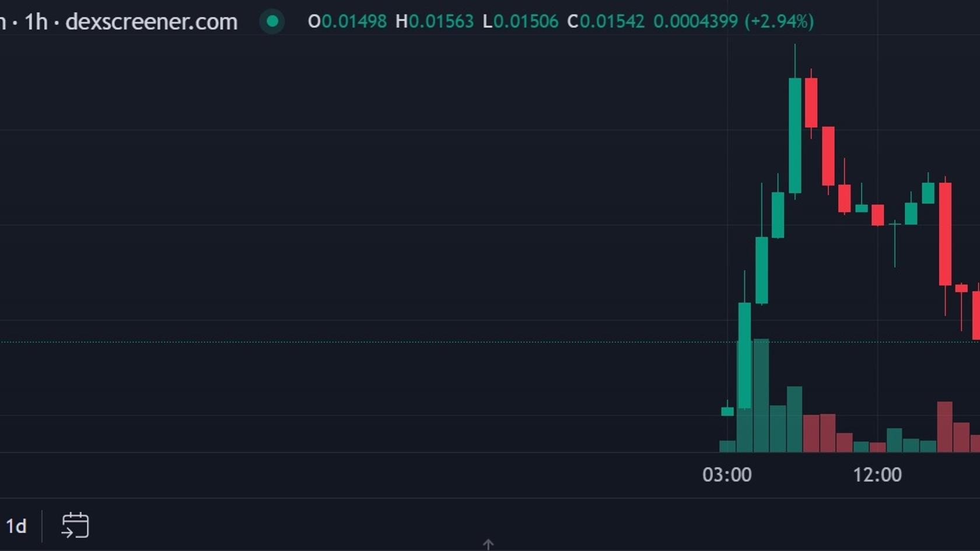The width and height of the screenshot is (980, 551).
Task: Click the green market status dot
Action: [272, 22]
